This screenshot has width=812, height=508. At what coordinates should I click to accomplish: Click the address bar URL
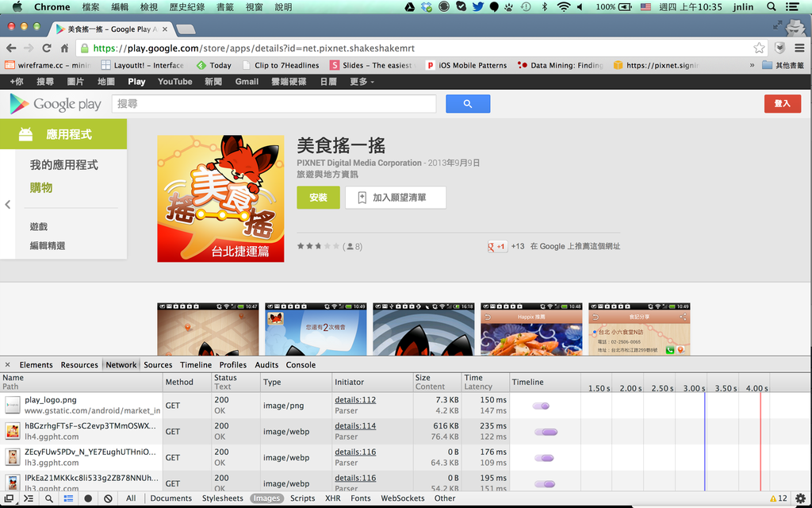pyautogui.click(x=254, y=48)
